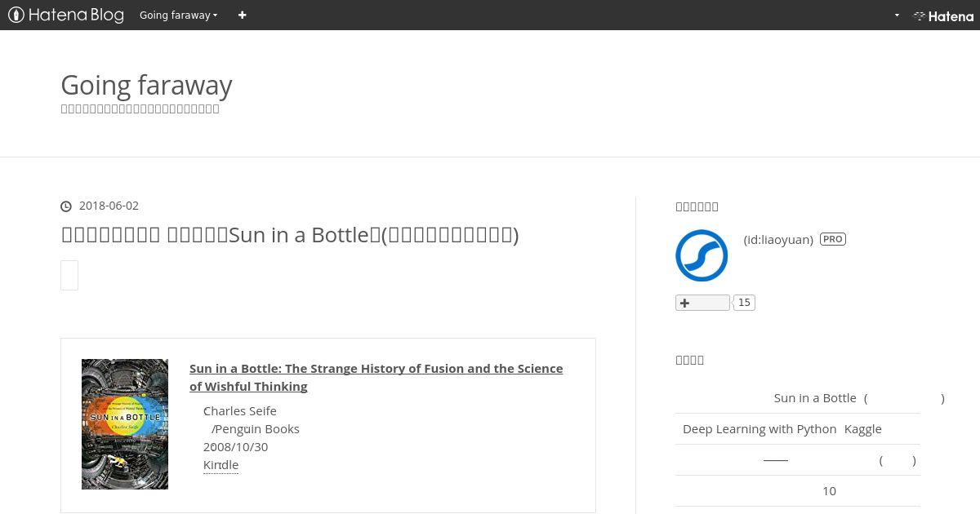
Task: Open the Going faraway blog title
Action: [x=146, y=85]
